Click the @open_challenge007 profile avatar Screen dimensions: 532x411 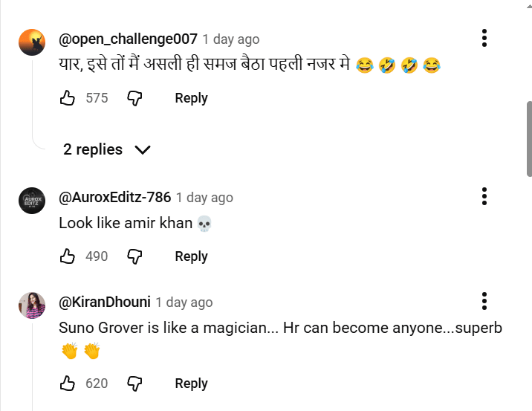coord(32,43)
